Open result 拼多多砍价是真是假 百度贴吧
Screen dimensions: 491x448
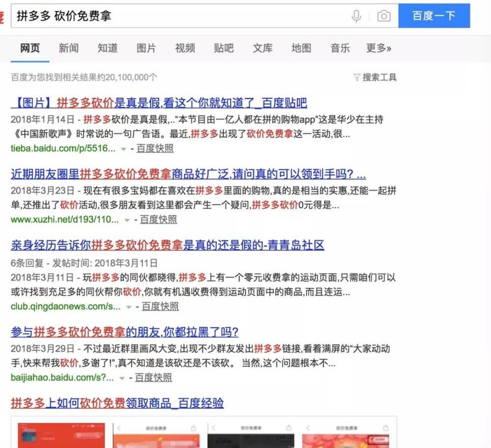point(159,103)
